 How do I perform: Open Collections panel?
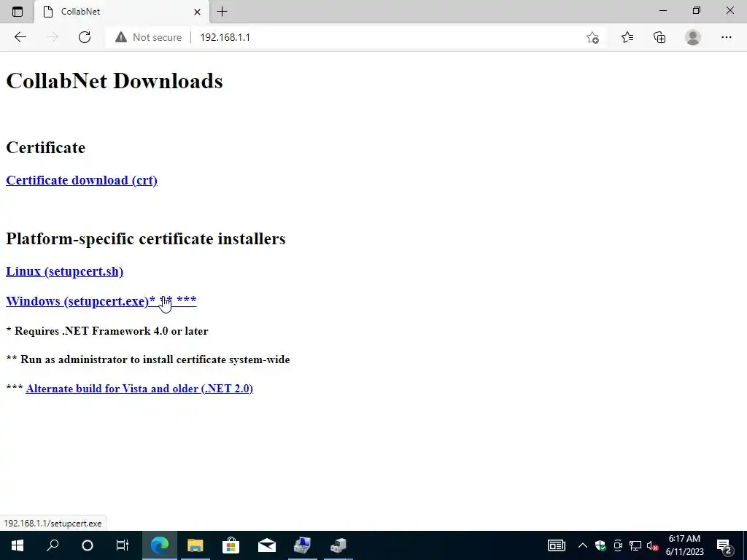click(659, 37)
